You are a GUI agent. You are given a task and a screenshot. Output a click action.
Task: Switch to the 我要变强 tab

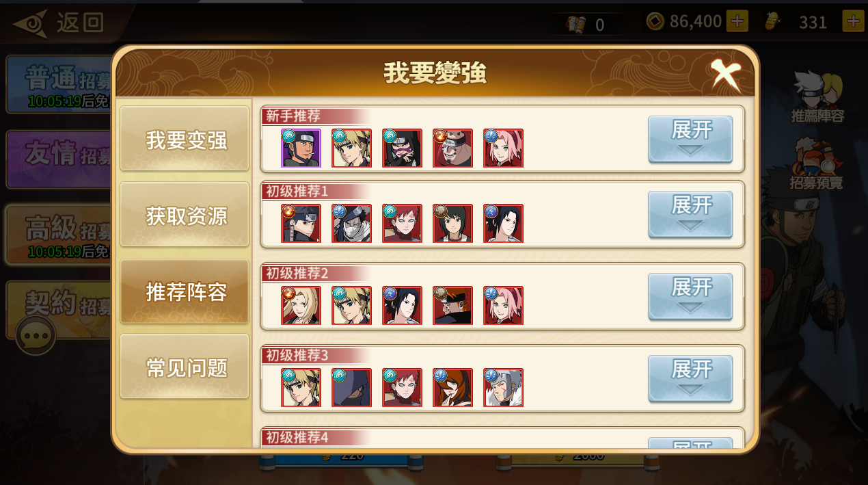pos(185,139)
